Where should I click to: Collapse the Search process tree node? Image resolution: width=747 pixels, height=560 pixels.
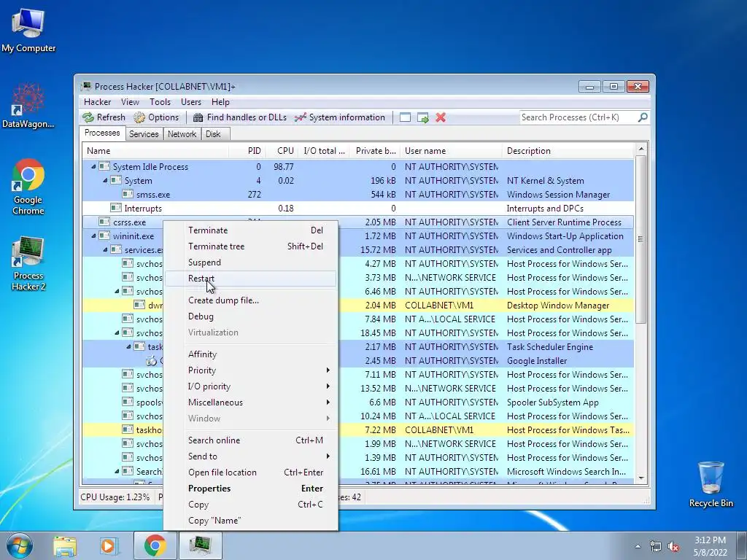click(x=117, y=472)
